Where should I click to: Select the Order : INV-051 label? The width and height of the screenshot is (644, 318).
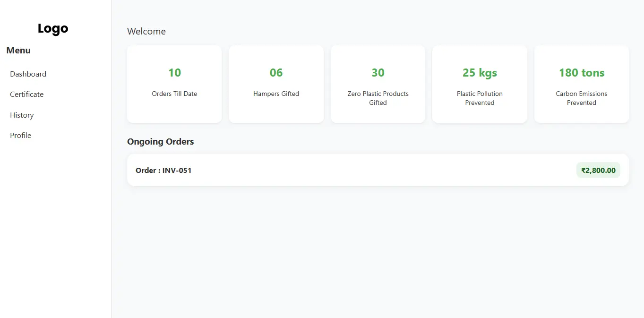click(163, 170)
